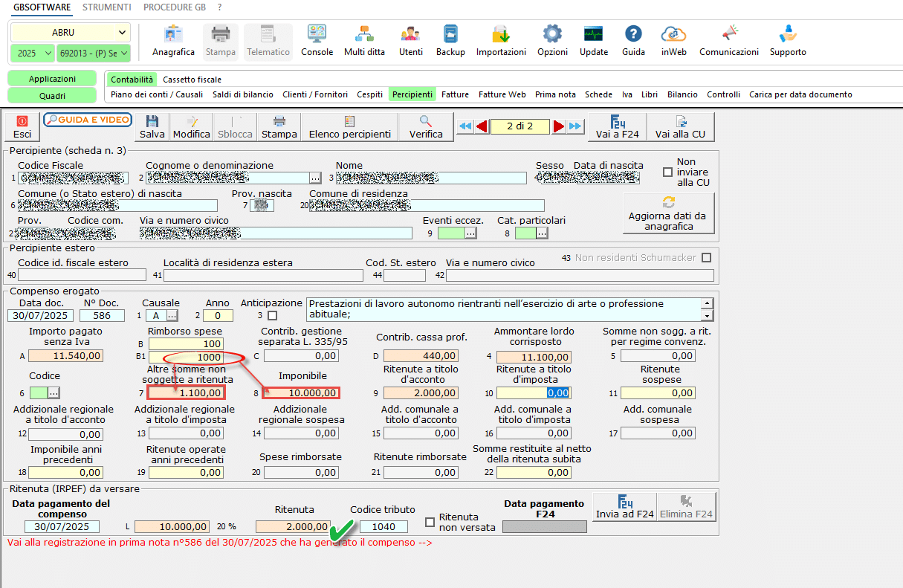Viewport: 903px width, 588px height.
Task: Enable 'Non inviare alla CU' checkbox
Action: pos(667,172)
